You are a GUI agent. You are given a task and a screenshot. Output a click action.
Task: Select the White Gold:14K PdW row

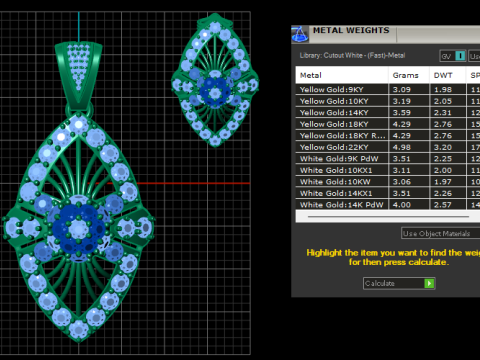click(x=388, y=205)
